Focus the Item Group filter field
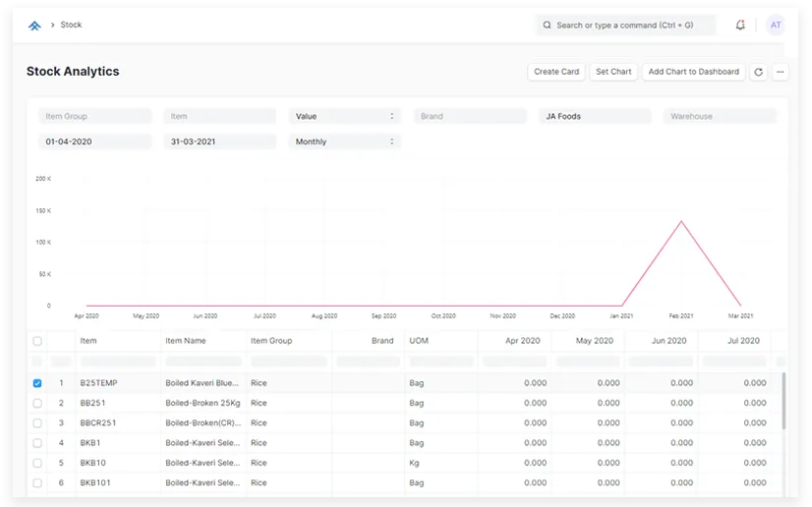 [x=95, y=116]
